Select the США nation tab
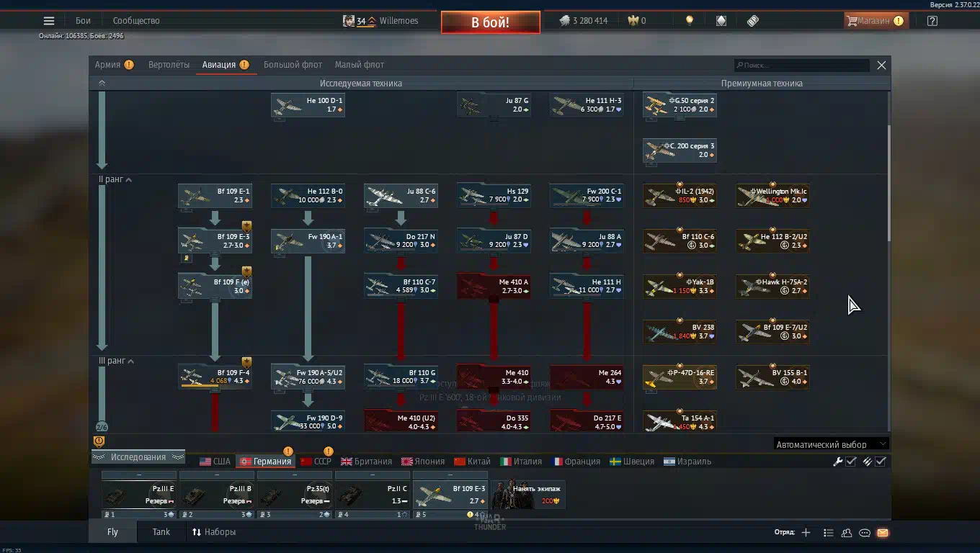Viewport: 980px width, 553px height. point(215,462)
